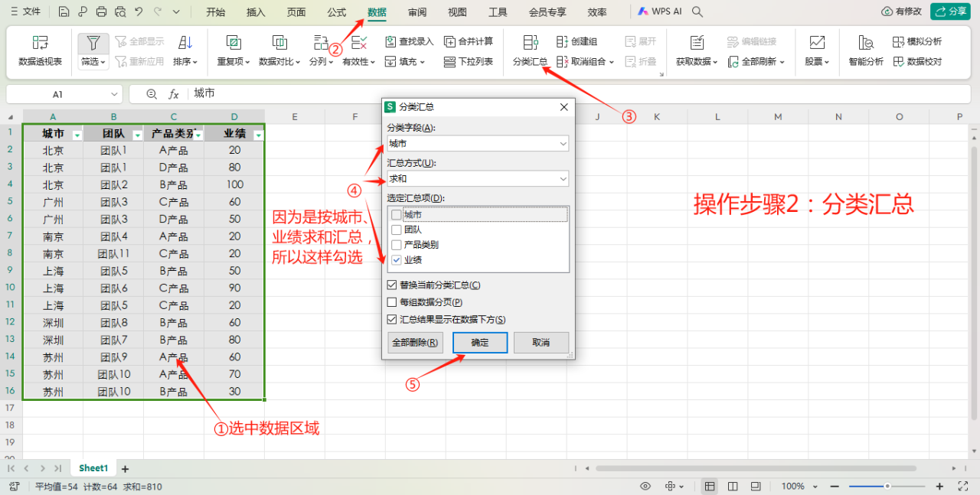
Task: Toggle the 汇总结果显示在数据下方 checkbox
Action: tap(392, 320)
